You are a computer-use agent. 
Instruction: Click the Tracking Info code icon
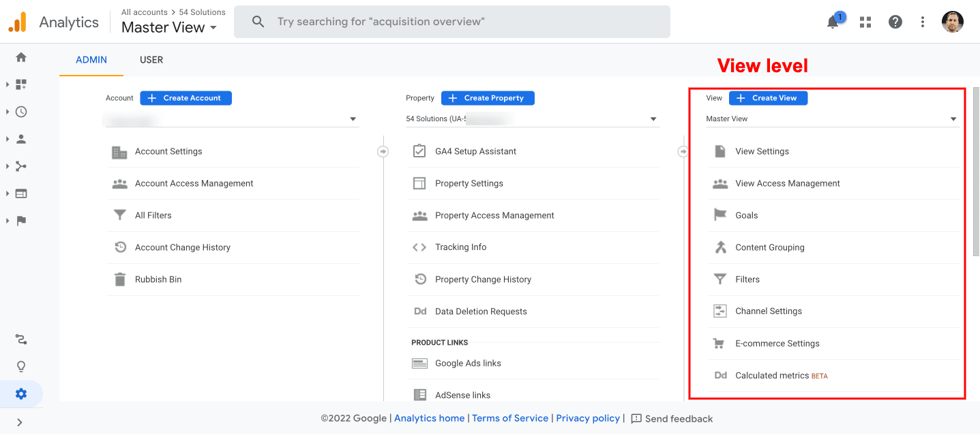coord(419,247)
